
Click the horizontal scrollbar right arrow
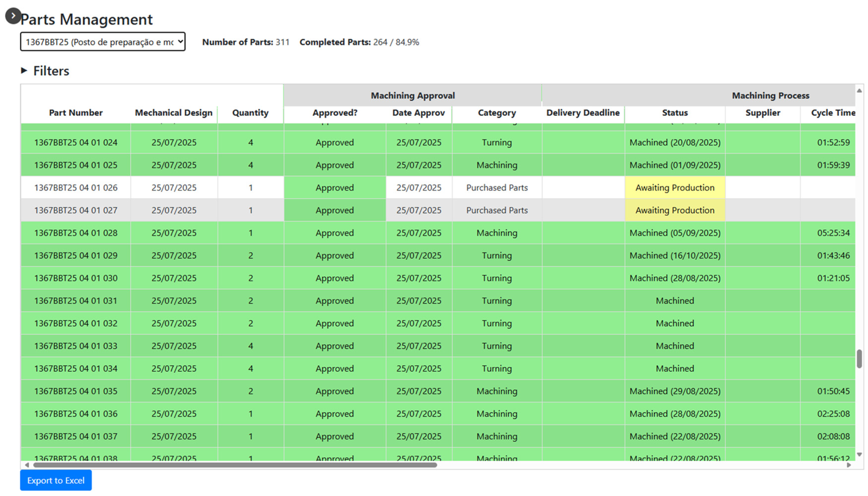point(849,465)
